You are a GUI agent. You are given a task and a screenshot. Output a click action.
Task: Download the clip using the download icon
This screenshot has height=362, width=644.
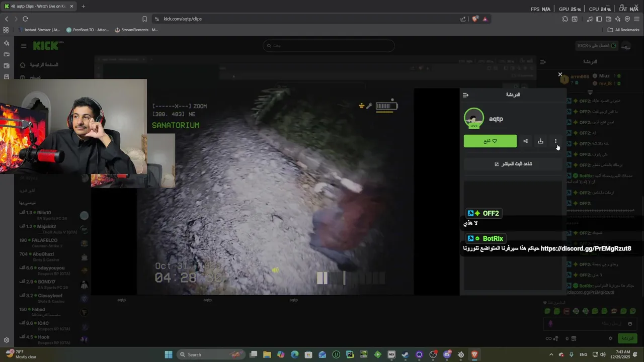pos(540,141)
